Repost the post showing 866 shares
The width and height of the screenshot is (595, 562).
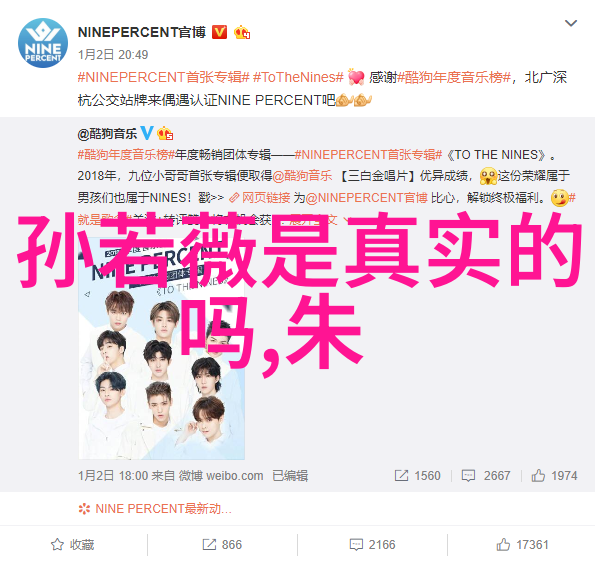coord(222,545)
